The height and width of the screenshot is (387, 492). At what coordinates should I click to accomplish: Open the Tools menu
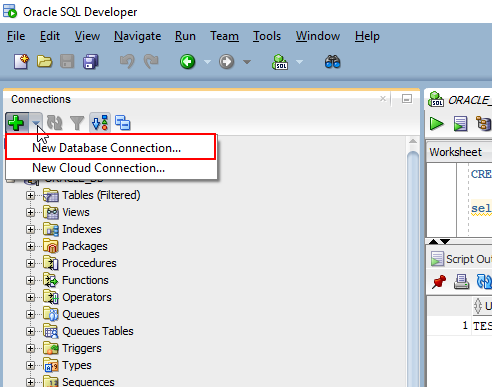pos(267,36)
